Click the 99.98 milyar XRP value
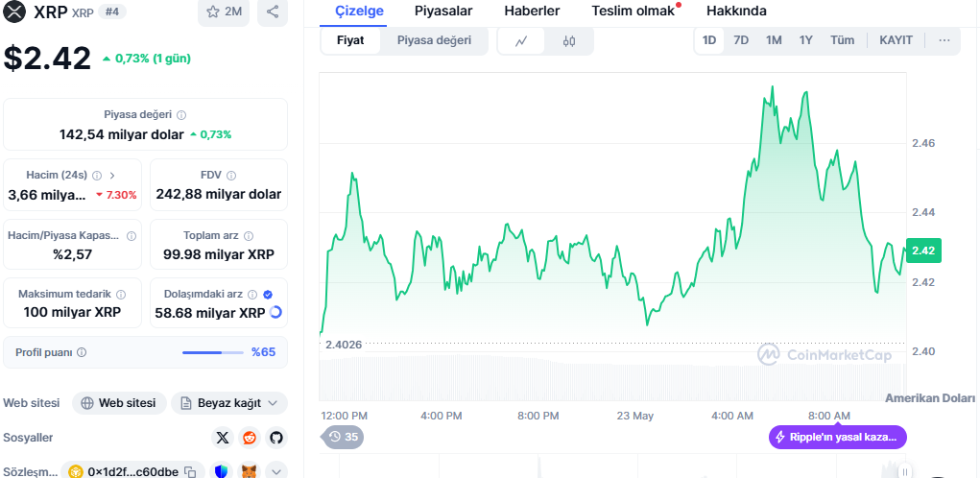 [219, 254]
